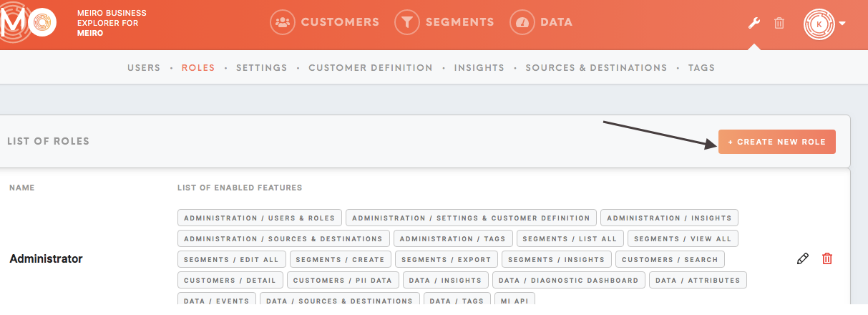Screen dimensions: 868x315
Task: Open the Settings tab
Action: click(261, 68)
